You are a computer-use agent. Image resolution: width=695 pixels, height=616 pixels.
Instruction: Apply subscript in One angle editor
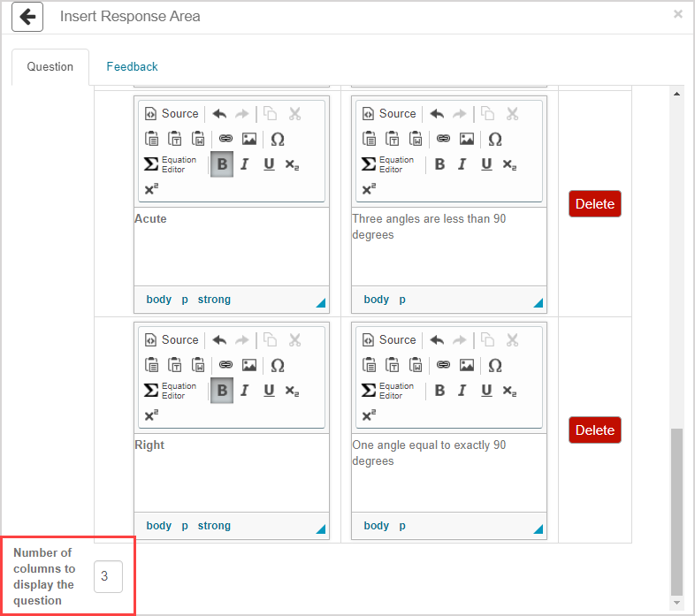(509, 391)
